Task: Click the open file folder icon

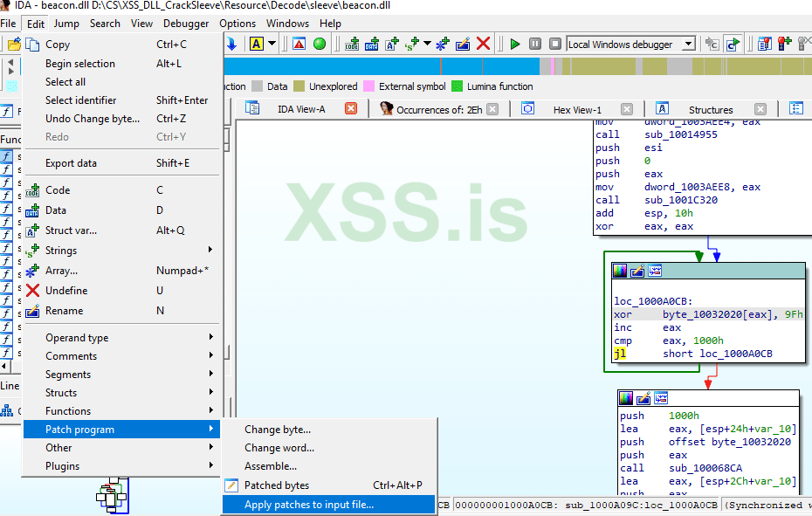Action: click(14, 44)
